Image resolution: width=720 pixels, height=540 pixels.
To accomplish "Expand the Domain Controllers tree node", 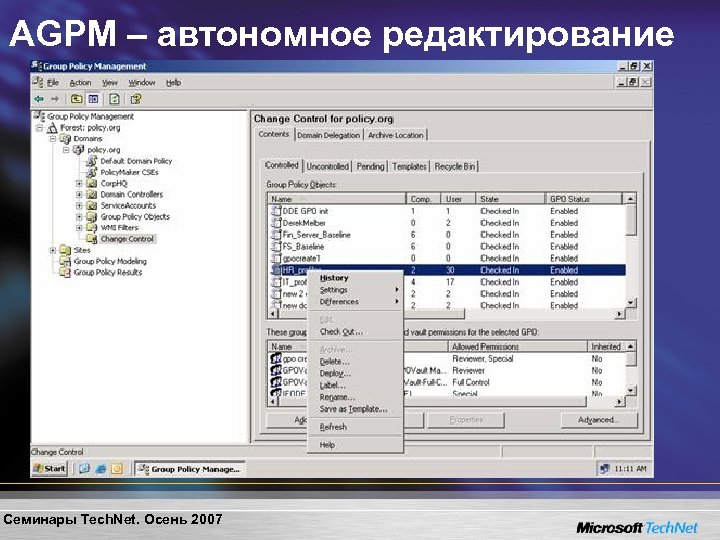I will click(79, 195).
